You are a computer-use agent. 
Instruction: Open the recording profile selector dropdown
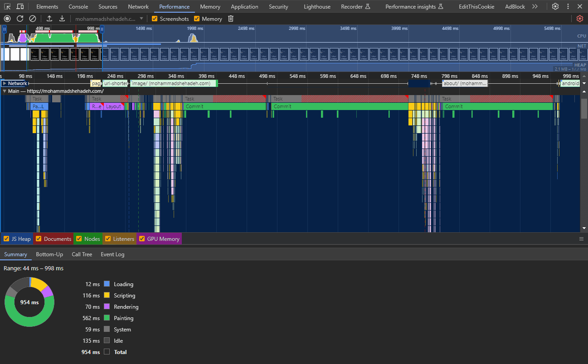pos(141,19)
